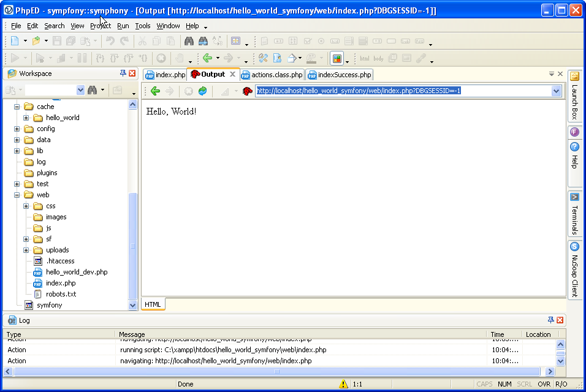Collapse the cache folder in tree
This screenshot has width=586, height=392.
17,107
